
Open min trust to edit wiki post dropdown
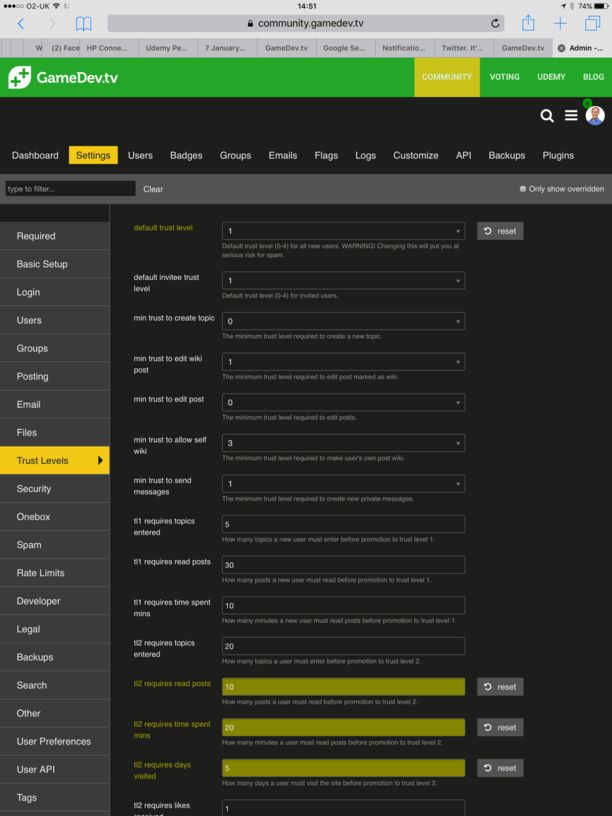(343, 362)
